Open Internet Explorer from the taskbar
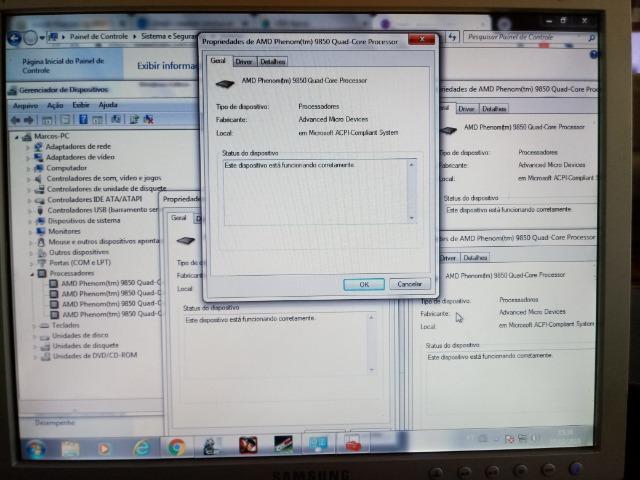Screen dimensions: 640x480 click(141, 448)
